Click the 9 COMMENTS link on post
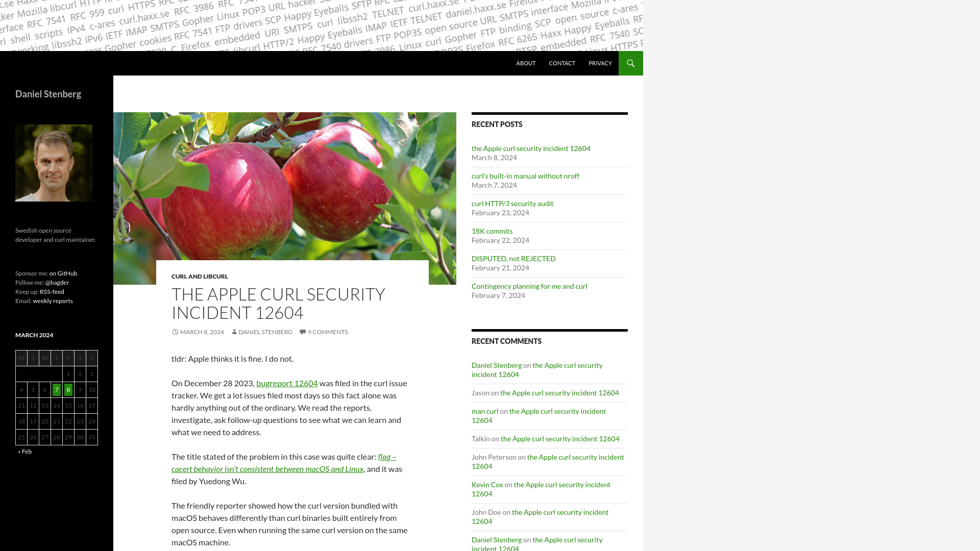This screenshot has width=980, height=551. 323,332
